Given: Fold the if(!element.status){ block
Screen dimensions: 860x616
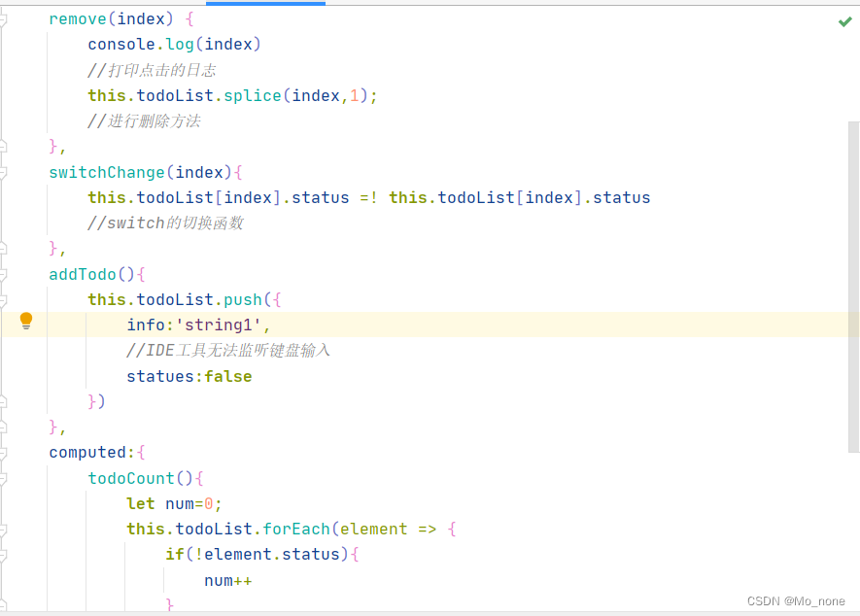Looking at the screenshot, I should click(x=3, y=555).
